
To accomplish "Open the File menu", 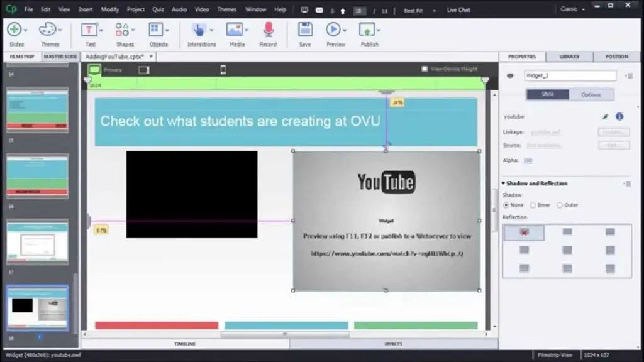I will (x=29, y=9).
